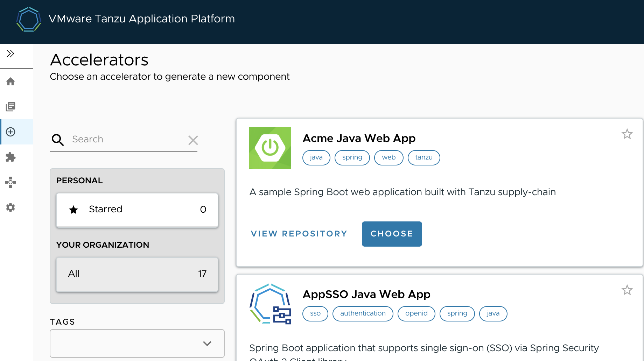This screenshot has width=644, height=361.
Task: Select the All organization filter
Action: click(137, 274)
